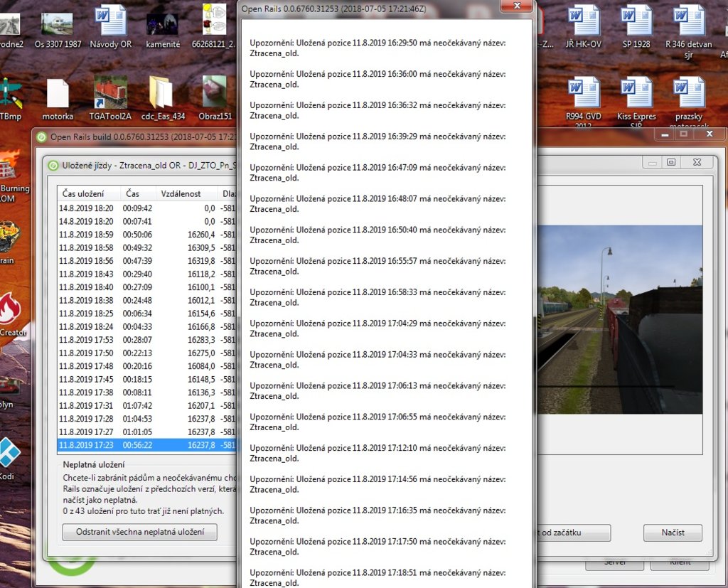This screenshot has height=588, width=728.
Task: Open the motorka file icon
Action: pos(58,93)
